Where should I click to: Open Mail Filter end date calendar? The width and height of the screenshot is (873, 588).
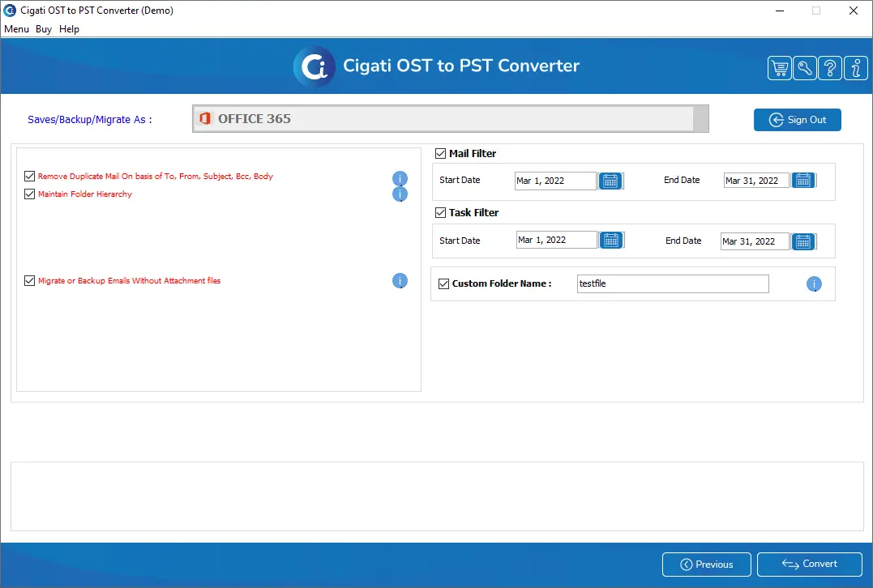[803, 181]
